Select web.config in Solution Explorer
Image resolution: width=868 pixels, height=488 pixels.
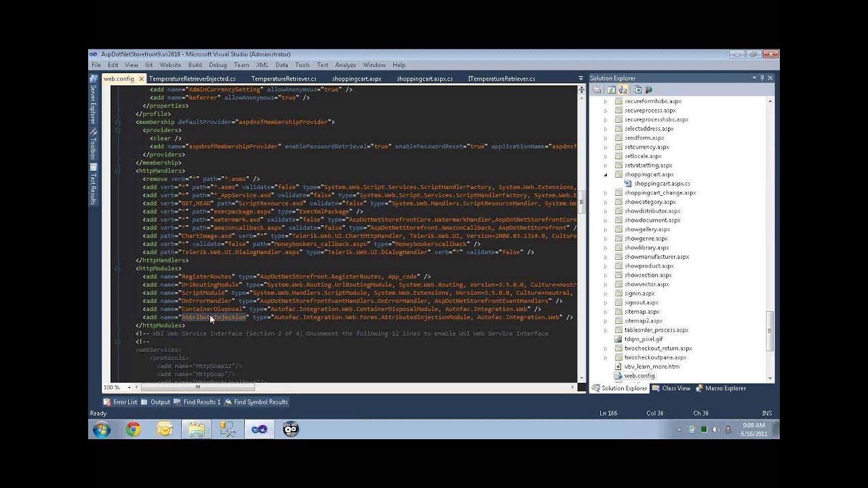point(639,375)
